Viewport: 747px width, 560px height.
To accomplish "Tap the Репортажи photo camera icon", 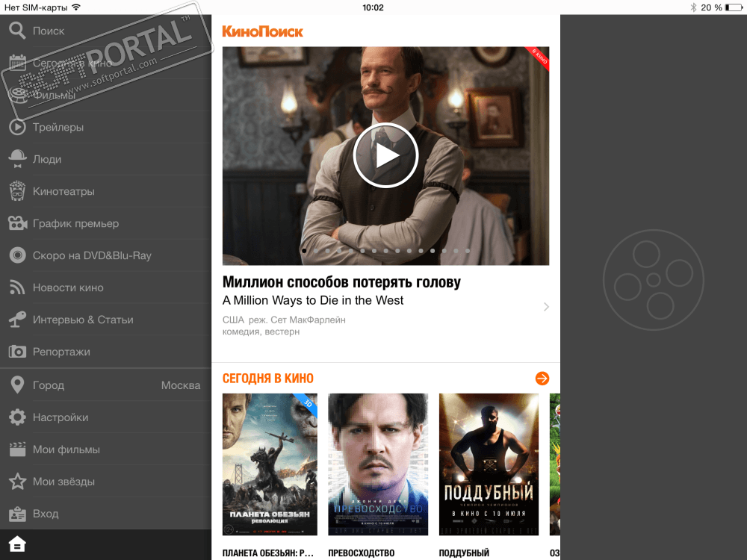I will click(18, 352).
